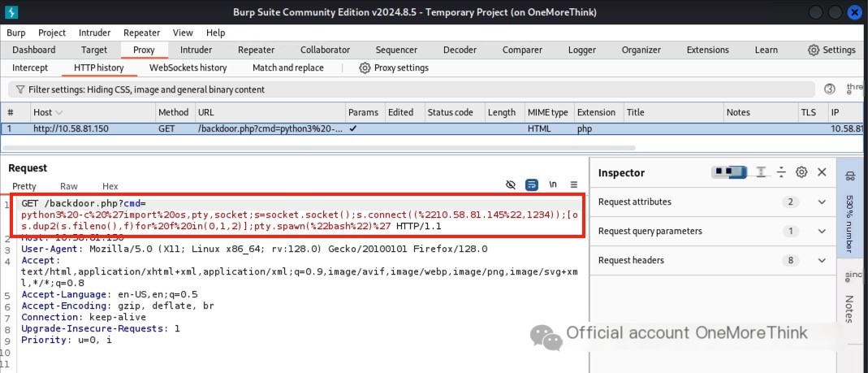The width and height of the screenshot is (868, 373).
Task: Switch to the Repeater tool tab
Action: pyautogui.click(x=257, y=50)
